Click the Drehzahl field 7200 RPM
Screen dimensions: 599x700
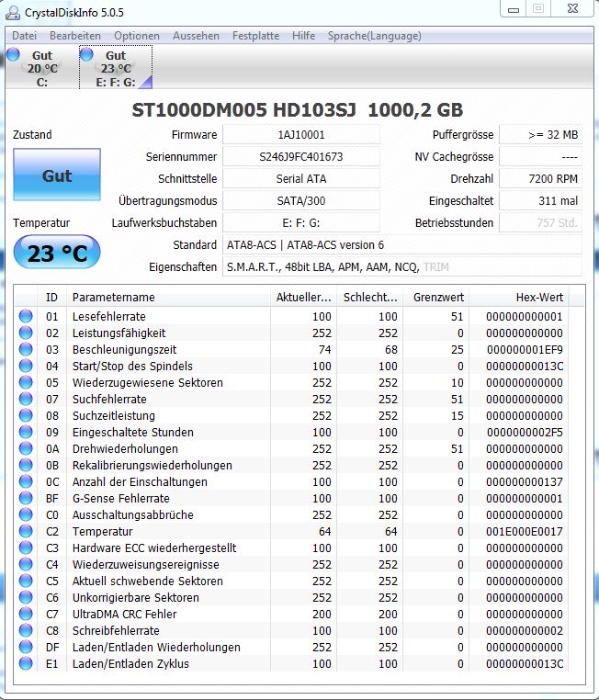(540, 178)
